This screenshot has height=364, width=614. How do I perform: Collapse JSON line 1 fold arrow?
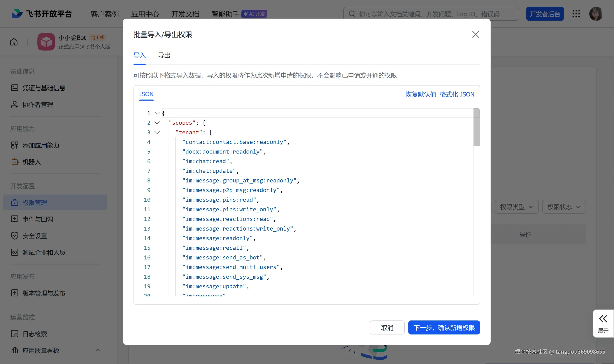click(x=157, y=113)
